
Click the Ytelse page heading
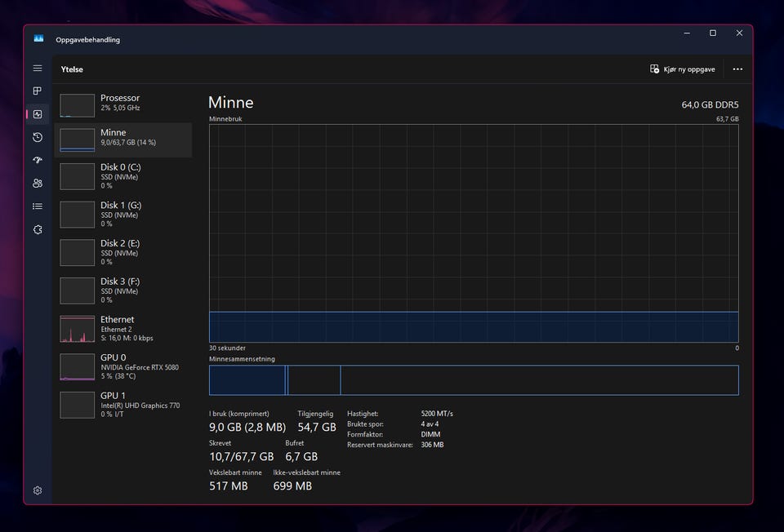pyautogui.click(x=72, y=69)
